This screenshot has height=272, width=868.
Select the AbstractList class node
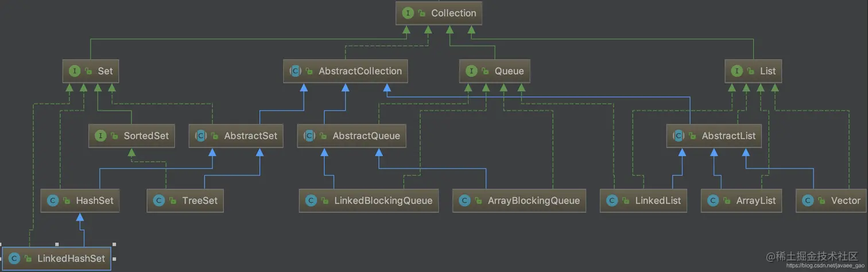pyautogui.click(x=714, y=136)
